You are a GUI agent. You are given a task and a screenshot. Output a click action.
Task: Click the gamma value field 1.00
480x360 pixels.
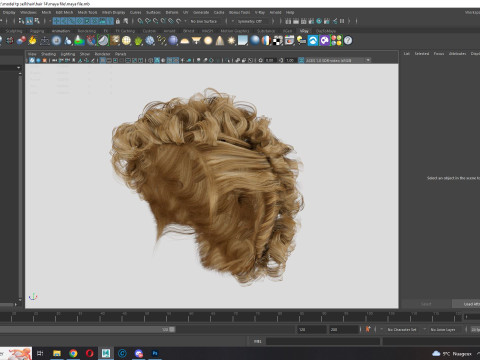click(x=290, y=60)
